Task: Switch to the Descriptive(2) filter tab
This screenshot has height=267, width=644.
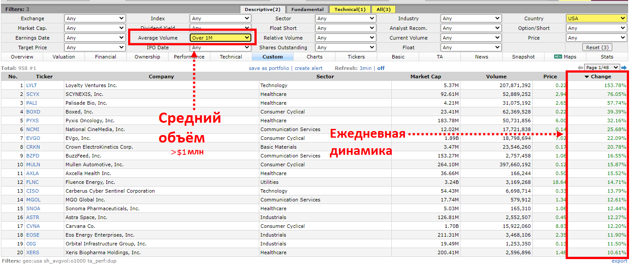Action: [x=262, y=8]
